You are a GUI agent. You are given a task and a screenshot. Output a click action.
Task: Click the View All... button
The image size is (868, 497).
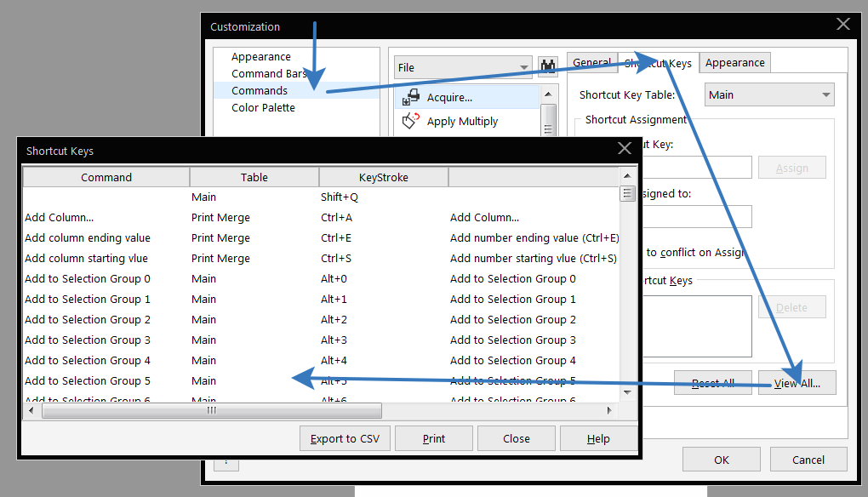coord(797,382)
